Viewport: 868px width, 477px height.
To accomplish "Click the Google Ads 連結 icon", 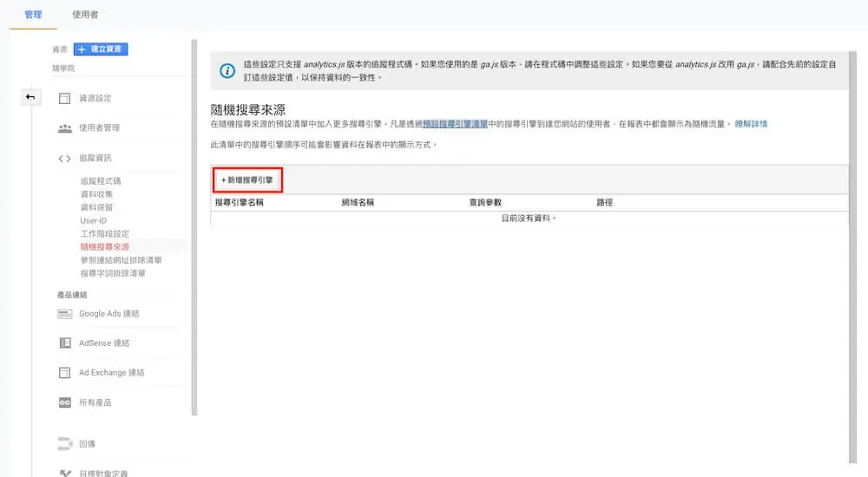I will tap(65, 314).
